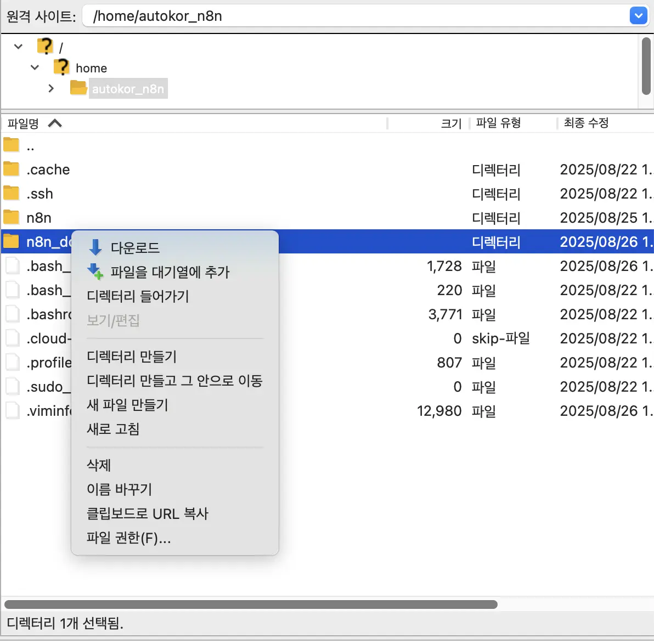This screenshot has height=644, width=654.
Task: Choose 파일 권한(F)... from context menu
Action: (129, 538)
